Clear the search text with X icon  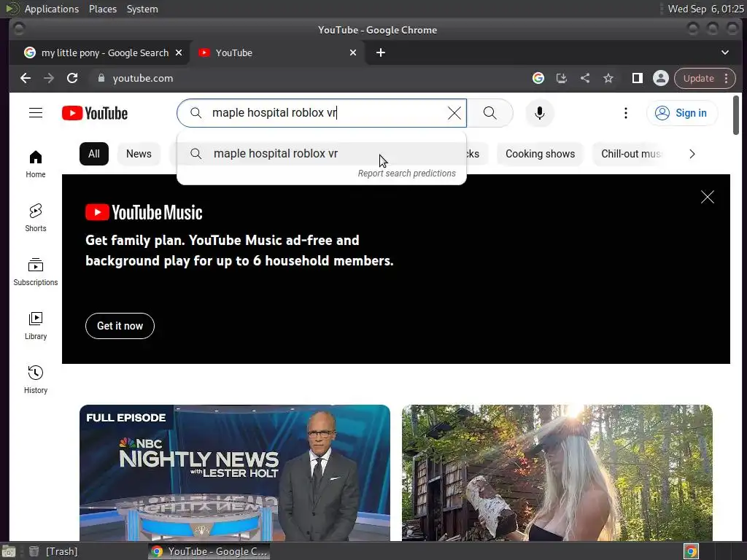coord(454,113)
